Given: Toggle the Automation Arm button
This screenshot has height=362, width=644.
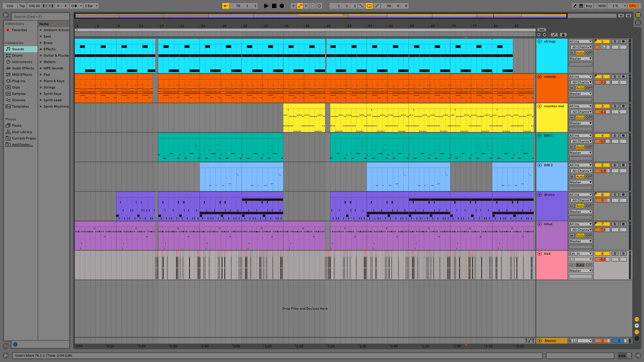Looking at the screenshot, I should [300, 6].
